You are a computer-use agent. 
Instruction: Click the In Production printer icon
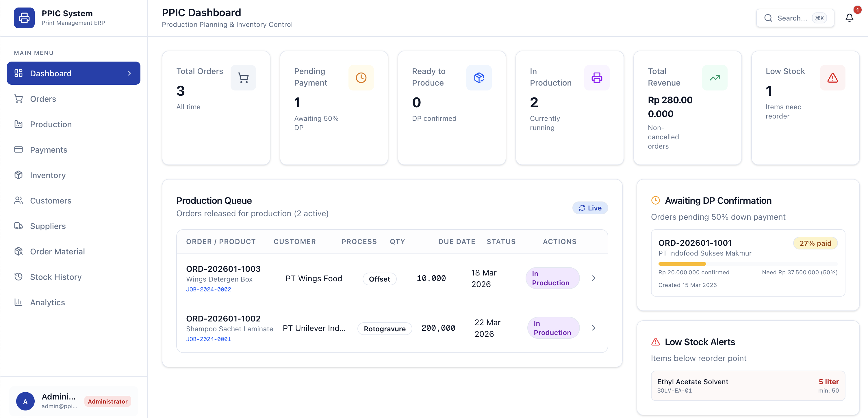(597, 78)
